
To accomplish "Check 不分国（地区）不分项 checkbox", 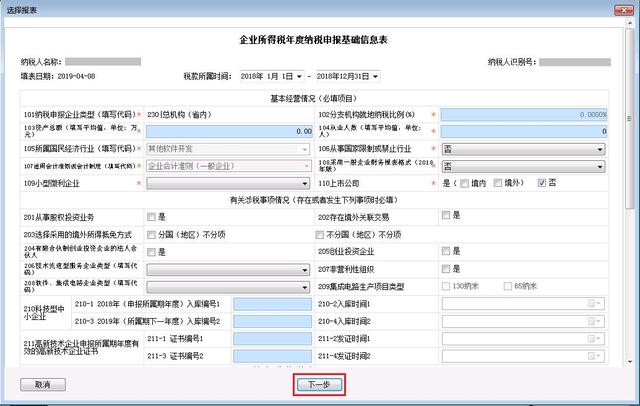I will (x=320, y=235).
